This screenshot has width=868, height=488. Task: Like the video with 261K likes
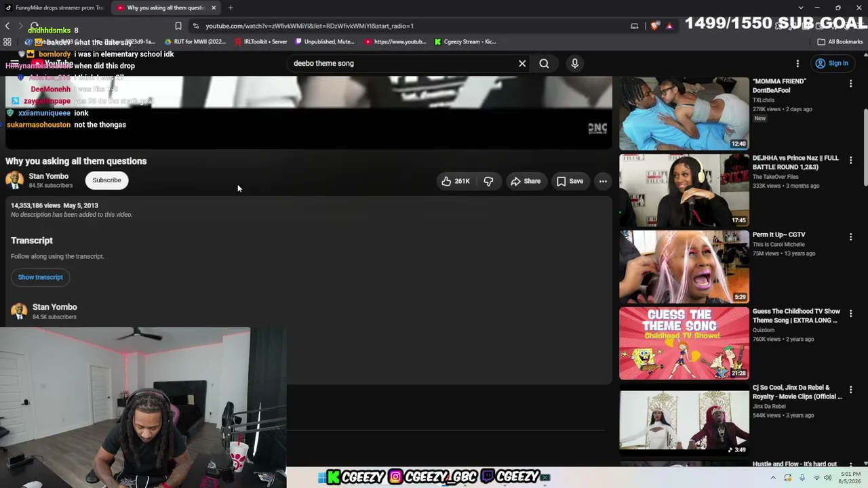click(455, 181)
